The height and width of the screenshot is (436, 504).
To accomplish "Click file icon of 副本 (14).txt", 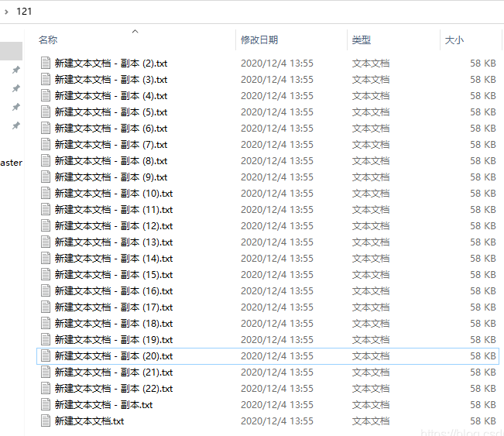I will [46, 258].
